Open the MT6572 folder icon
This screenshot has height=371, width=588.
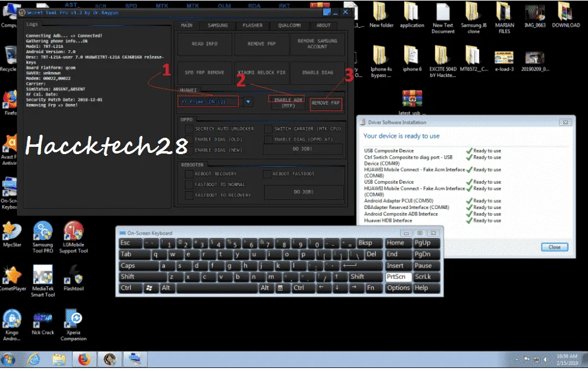coord(474,59)
